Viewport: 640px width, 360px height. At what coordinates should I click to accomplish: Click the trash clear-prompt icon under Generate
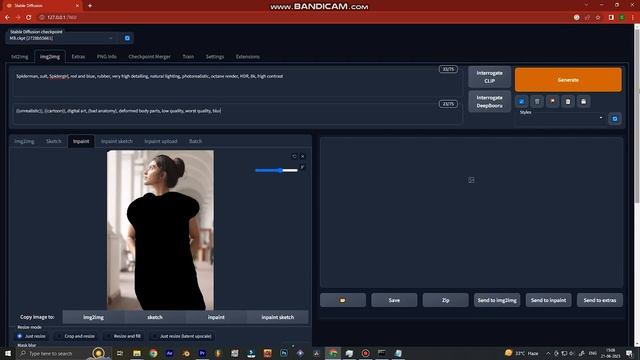pos(537,101)
